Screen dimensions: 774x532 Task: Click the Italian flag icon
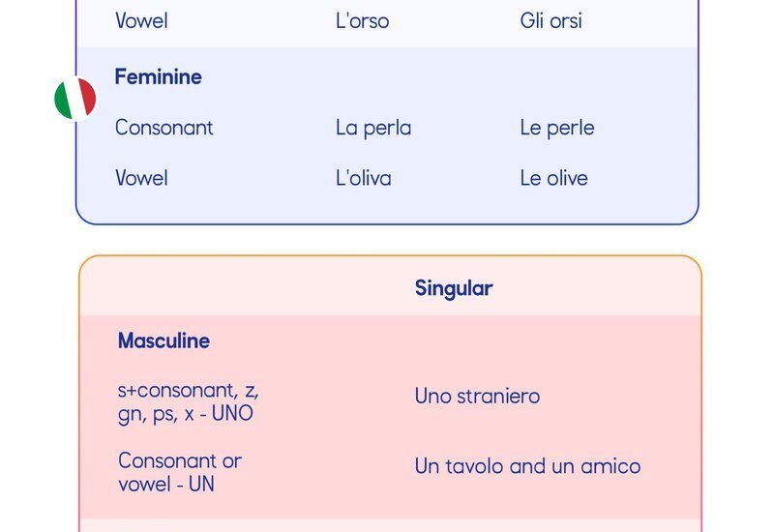75,99
